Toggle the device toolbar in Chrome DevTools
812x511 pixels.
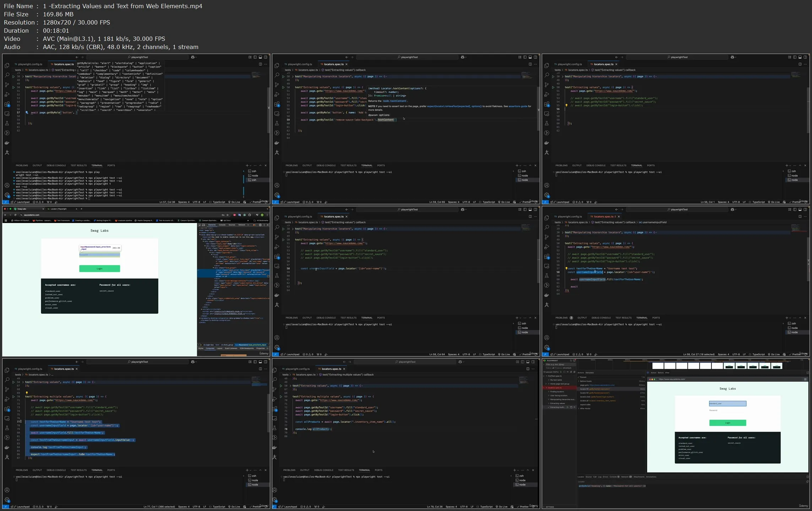(x=203, y=225)
